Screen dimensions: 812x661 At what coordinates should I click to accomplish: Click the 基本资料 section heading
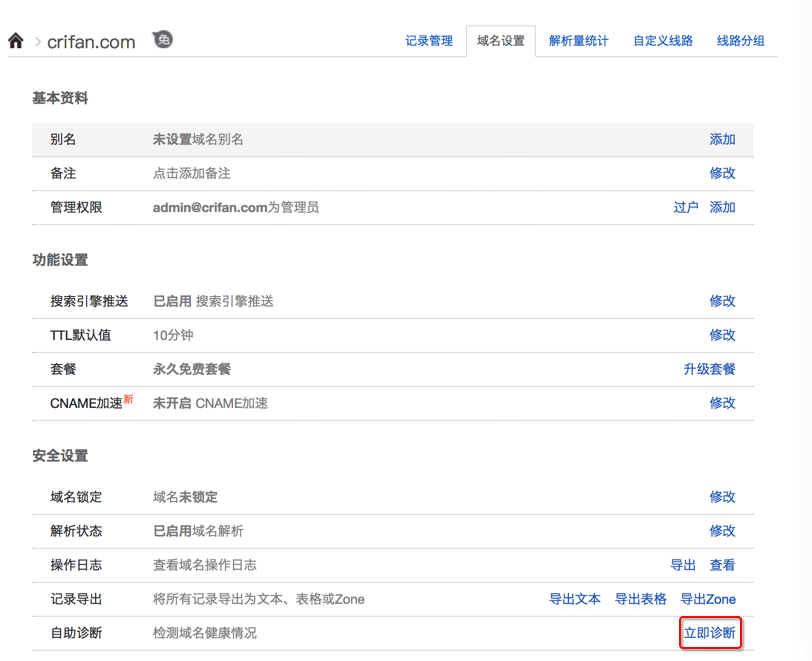60,98
